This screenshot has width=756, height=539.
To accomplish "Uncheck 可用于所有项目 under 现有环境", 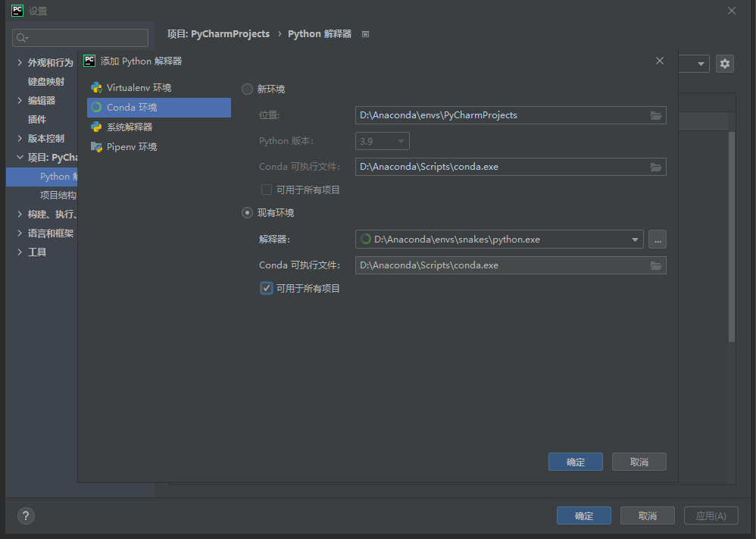I will tap(267, 288).
